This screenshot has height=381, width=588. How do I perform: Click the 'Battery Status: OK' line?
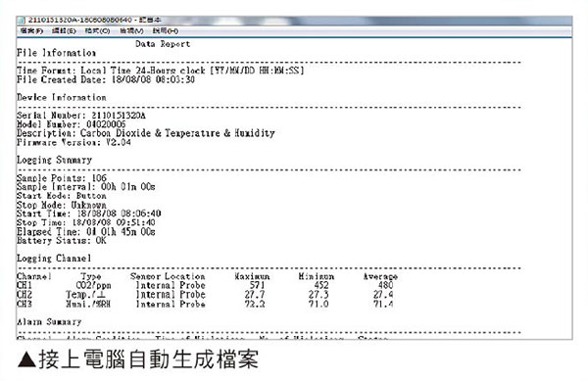(62, 241)
